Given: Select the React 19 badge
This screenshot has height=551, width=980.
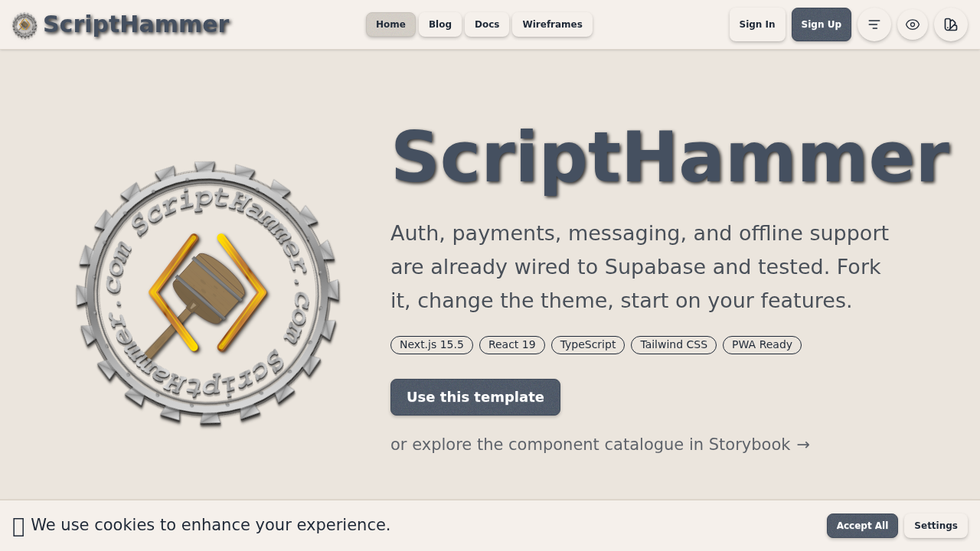Looking at the screenshot, I should coord(511,345).
